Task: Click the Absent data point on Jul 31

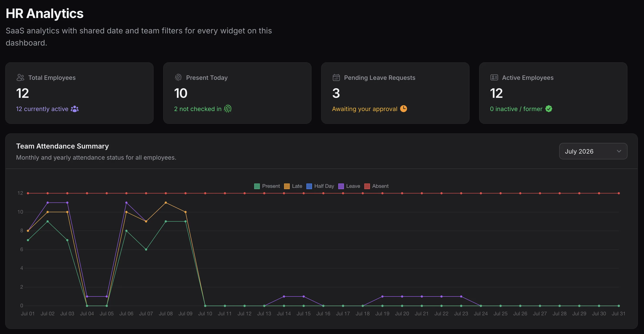Action: pos(619,193)
